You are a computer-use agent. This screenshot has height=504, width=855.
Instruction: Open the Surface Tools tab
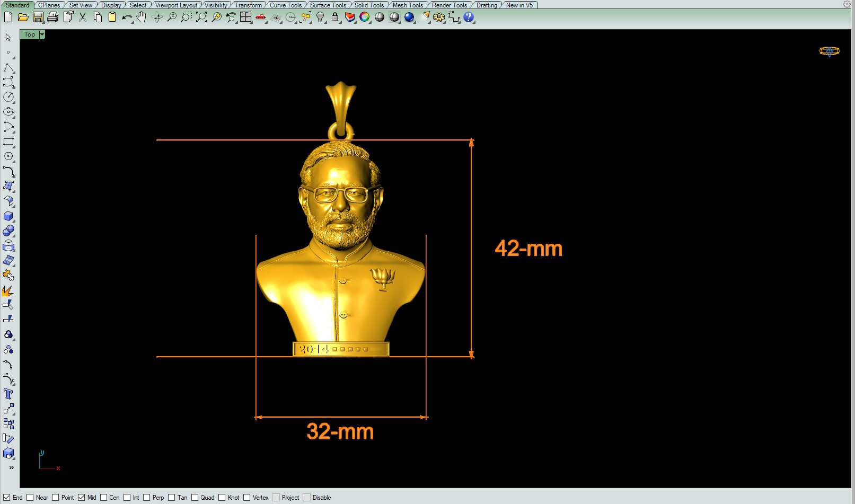pos(328,5)
